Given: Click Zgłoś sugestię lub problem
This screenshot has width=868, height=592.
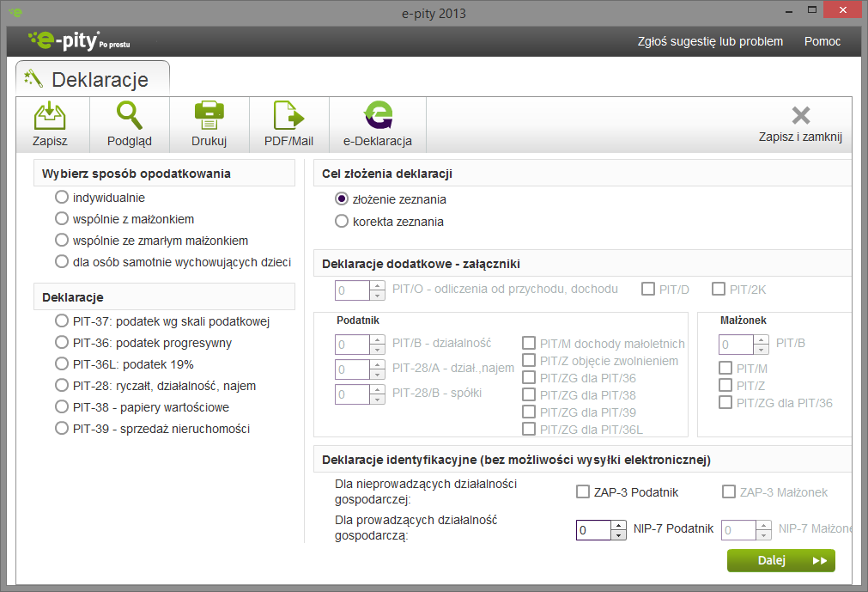Looking at the screenshot, I should click(x=710, y=41).
